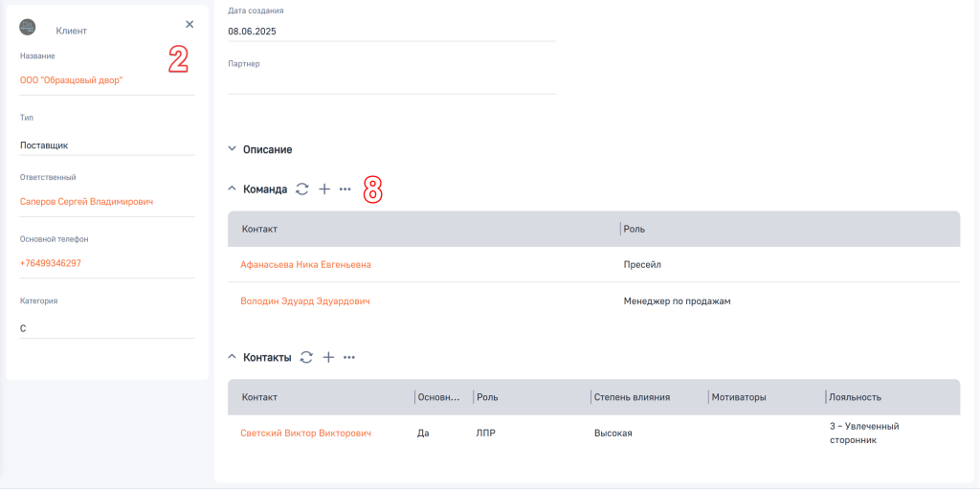Click the Дата создания field 08.06.2025
The image size is (980, 489).
pyautogui.click(x=390, y=31)
